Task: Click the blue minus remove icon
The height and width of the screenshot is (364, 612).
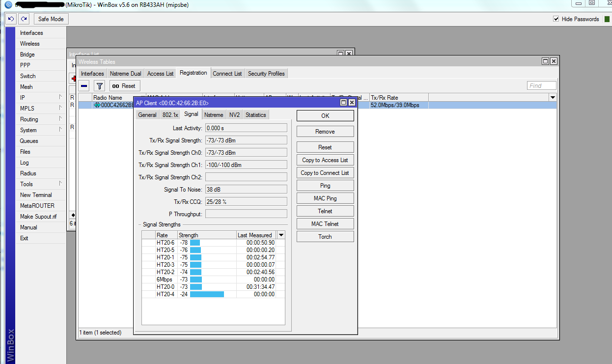Action: [x=84, y=86]
